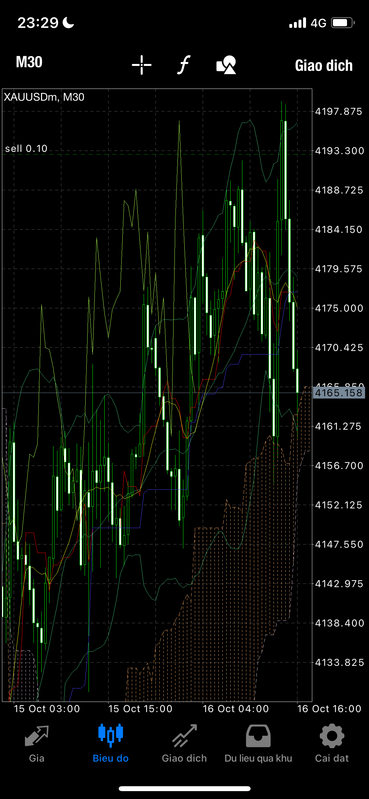Tap the 4133.825 price axis label

(338, 662)
